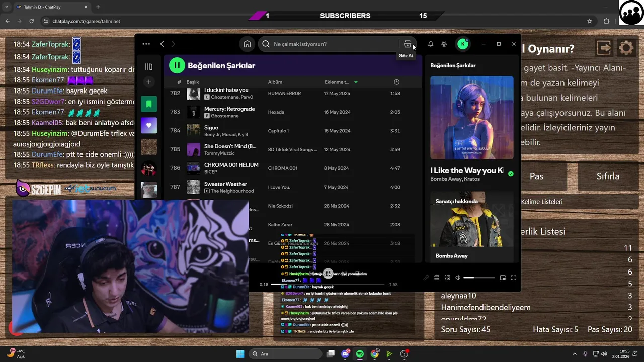Open the Liked Songs heart in sidebar
This screenshot has width=644, height=362.
tap(149, 125)
